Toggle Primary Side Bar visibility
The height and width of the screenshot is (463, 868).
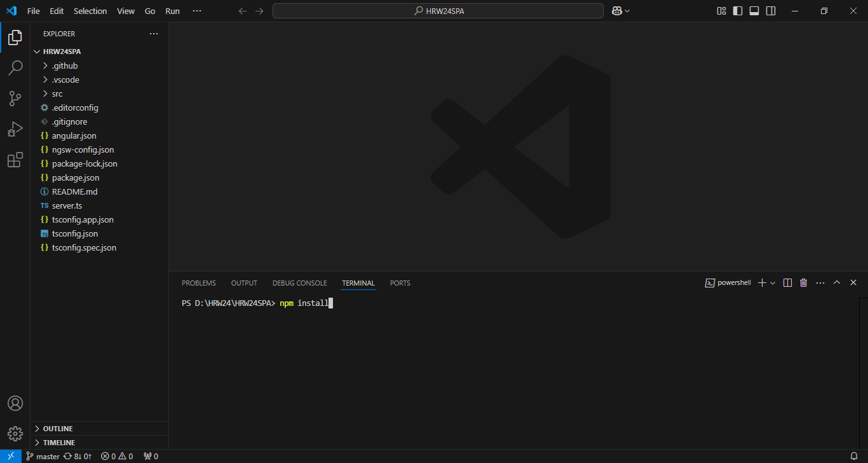click(x=738, y=11)
